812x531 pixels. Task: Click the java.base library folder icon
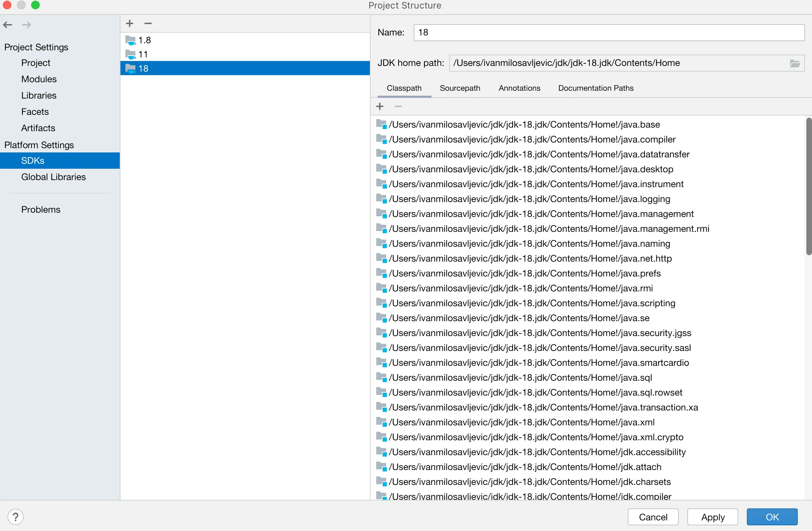coord(382,124)
